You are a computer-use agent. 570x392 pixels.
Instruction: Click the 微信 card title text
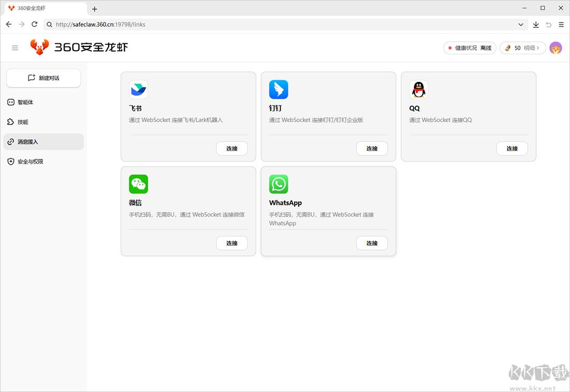(x=135, y=203)
